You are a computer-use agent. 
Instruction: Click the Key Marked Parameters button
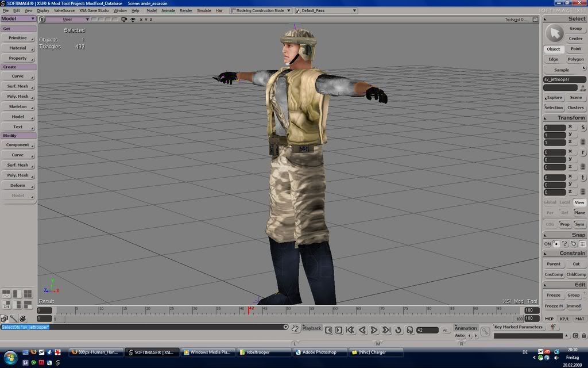(519, 327)
